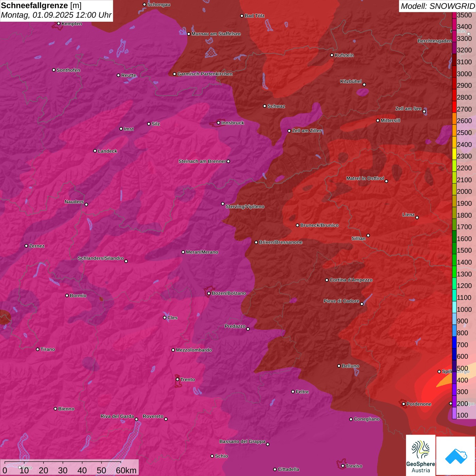This screenshot has width=476, height=476.
Task: Click the Cles label
Action: click(x=172, y=318)
